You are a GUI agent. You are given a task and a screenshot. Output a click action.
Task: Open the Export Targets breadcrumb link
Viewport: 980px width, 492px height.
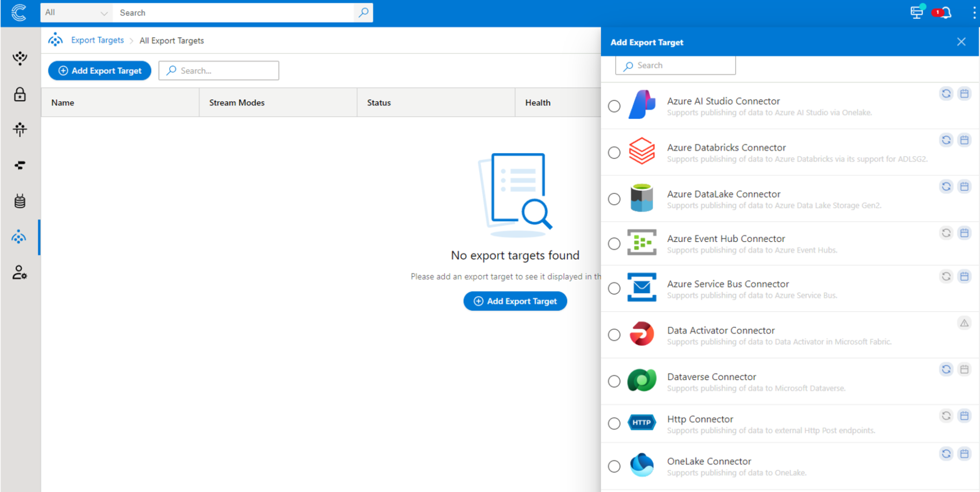(97, 40)
